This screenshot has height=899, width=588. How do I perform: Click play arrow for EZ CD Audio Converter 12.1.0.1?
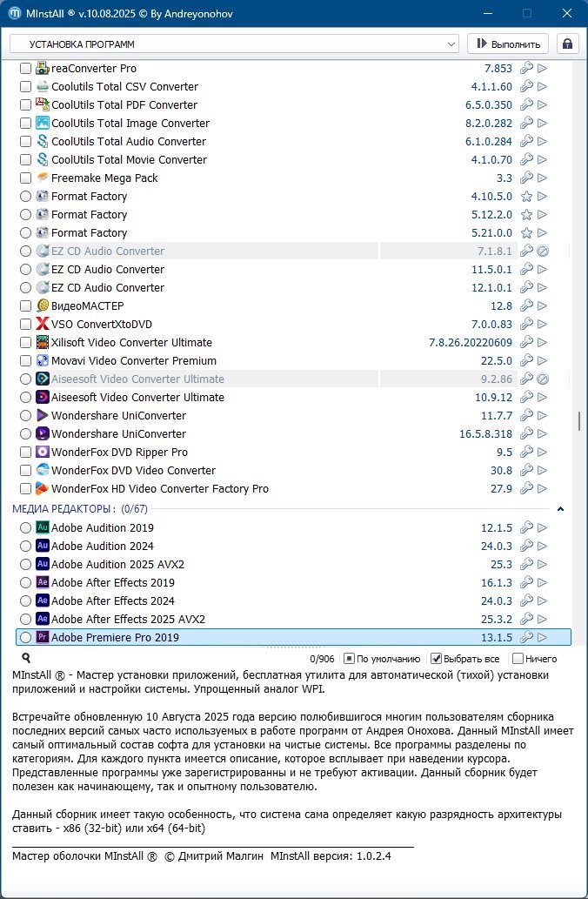pyautogui.click(x=542, y=287)
